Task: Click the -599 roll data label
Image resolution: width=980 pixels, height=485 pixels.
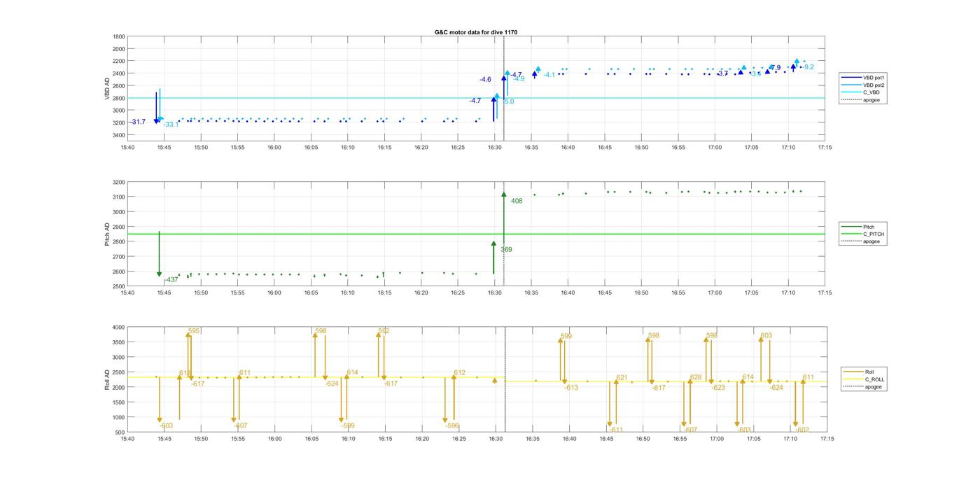Action: tap(348, 426)
